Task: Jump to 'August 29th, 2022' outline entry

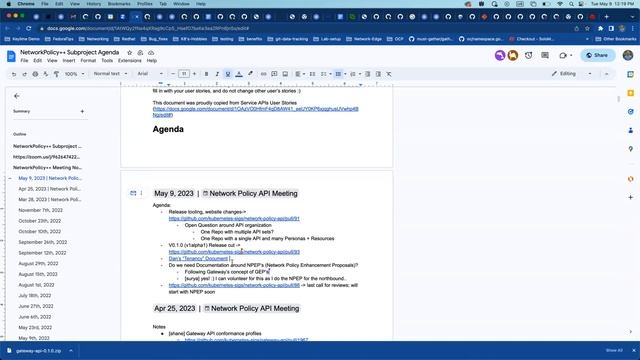Action: click(x=38, y=264)
